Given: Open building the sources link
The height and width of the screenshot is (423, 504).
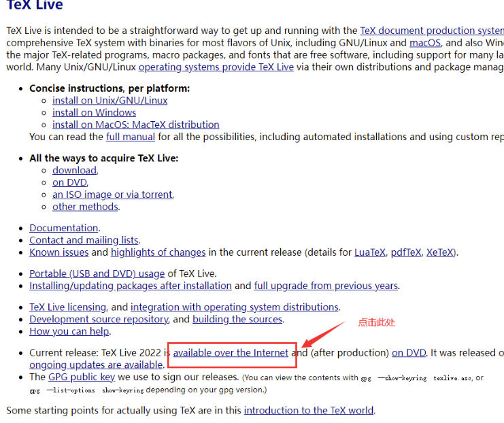Looking at the screenshot, I should click(237, 319).
